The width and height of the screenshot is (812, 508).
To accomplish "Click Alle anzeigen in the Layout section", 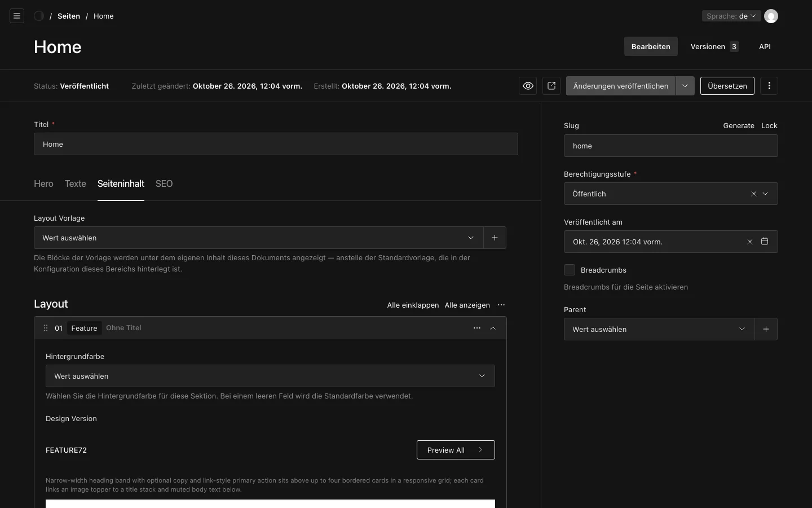I will [x=467, y=305].
